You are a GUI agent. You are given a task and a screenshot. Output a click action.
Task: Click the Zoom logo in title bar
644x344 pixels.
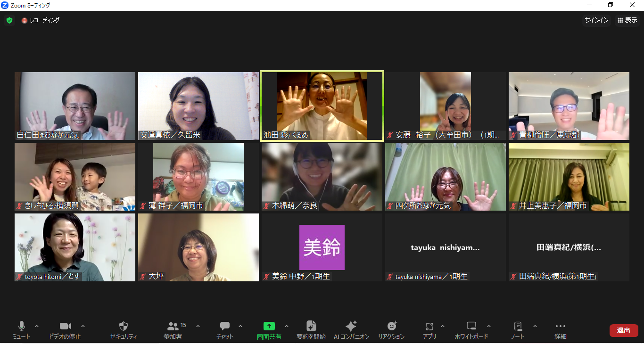pos(5,5)
